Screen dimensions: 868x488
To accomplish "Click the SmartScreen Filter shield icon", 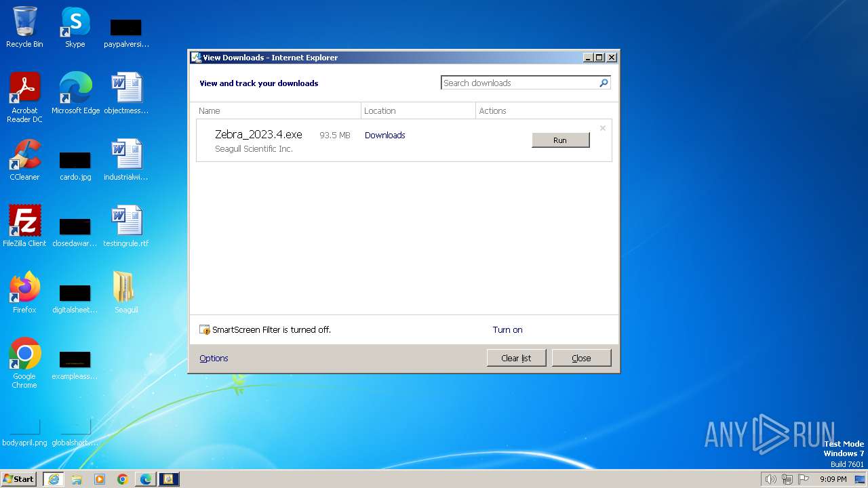I will (205, 329).
